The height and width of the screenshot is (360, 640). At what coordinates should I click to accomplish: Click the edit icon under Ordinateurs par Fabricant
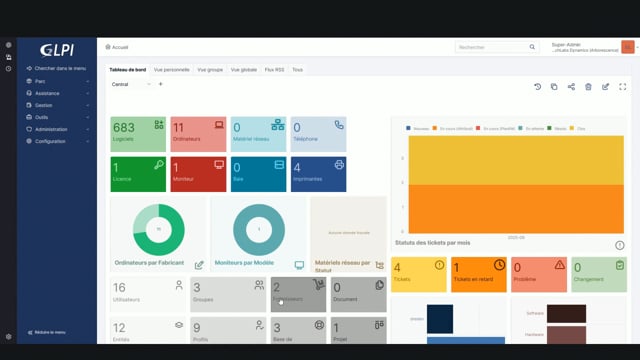199,265
